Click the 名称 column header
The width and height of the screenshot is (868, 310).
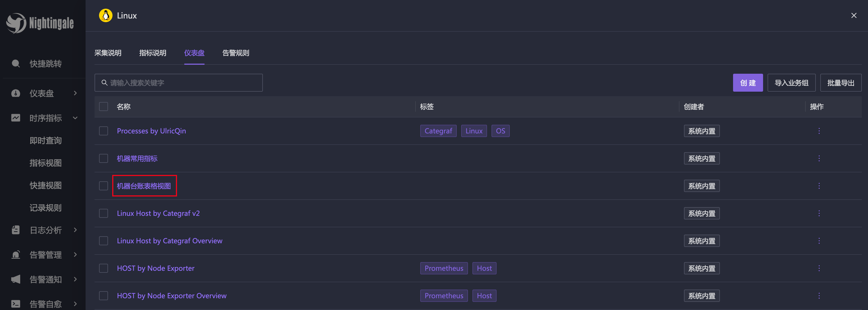[123, 107]
